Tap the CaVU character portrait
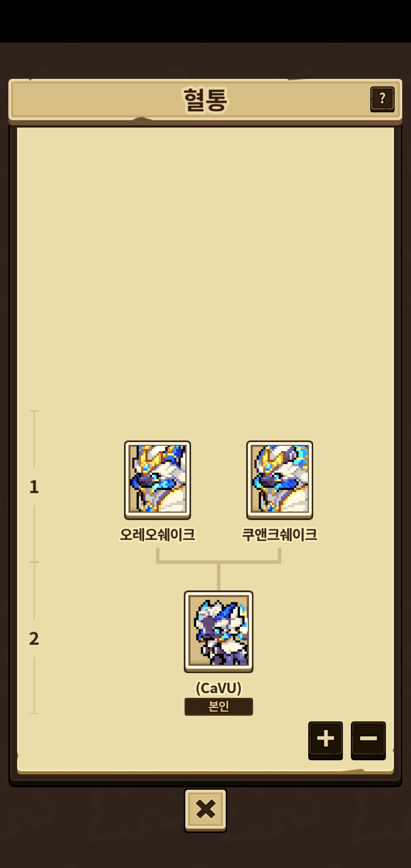411x868 pixels. point(218,631)
